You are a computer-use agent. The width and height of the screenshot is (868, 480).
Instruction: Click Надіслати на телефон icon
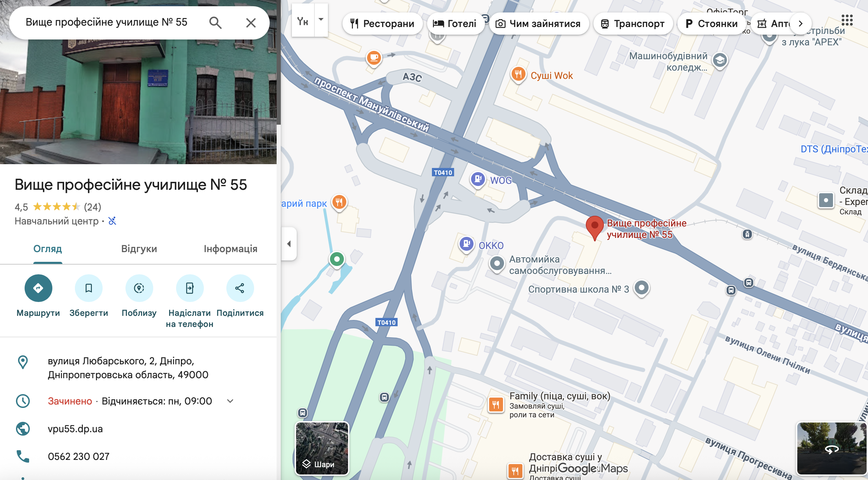tap(190, 288)
